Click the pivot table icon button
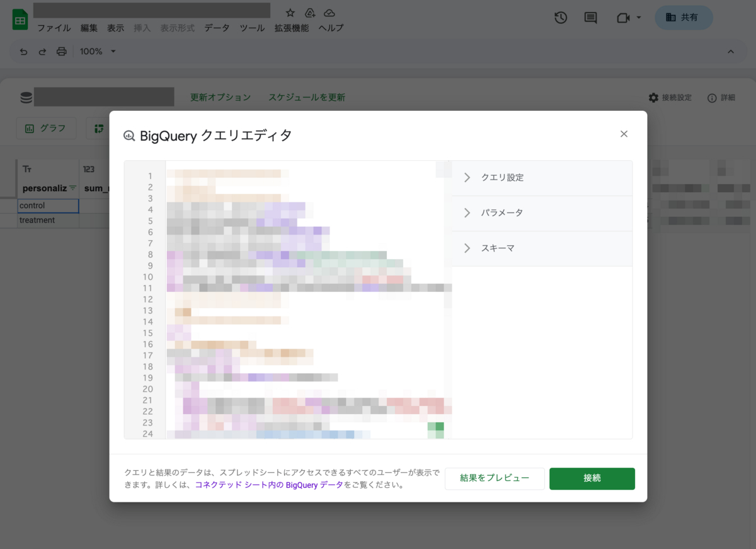The height and width of the screenshot is (549, 756). tap(99, 128)
